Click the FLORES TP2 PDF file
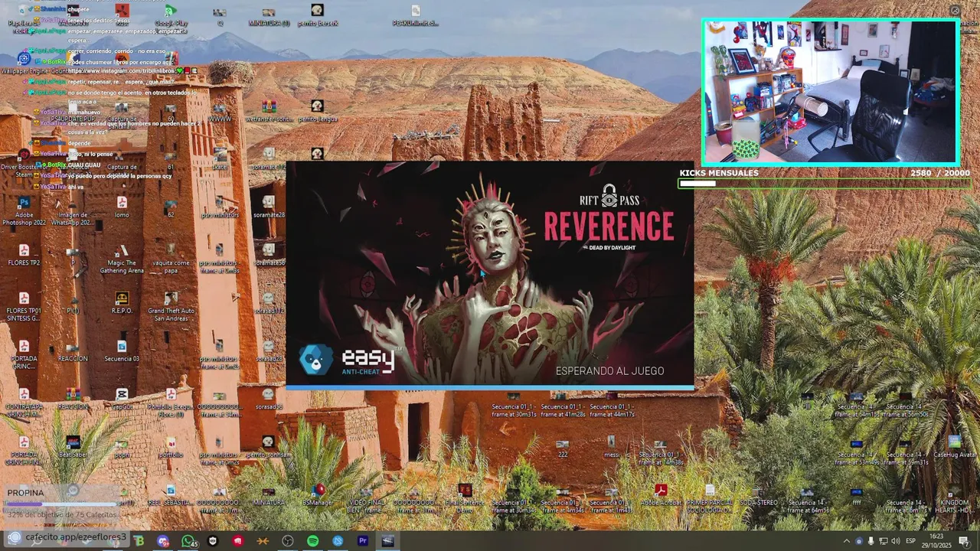Screen dimensions: 980x551 [24, 255]
